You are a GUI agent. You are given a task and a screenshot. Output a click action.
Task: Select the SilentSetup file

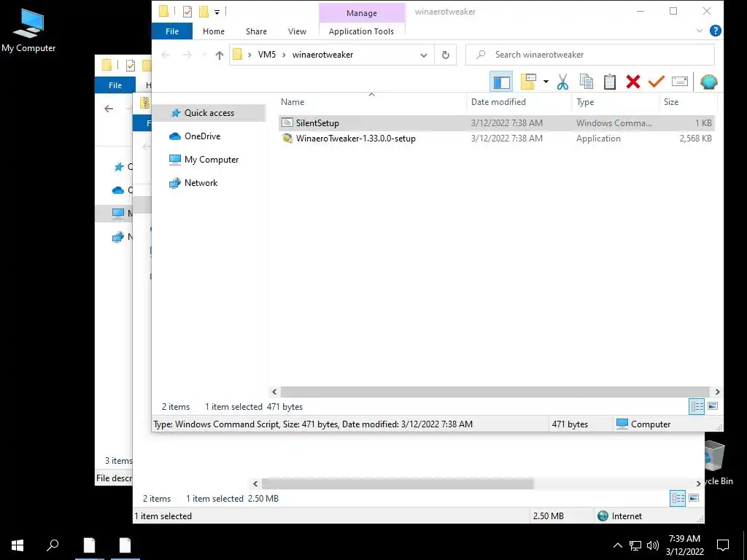[x=496, y=122]
